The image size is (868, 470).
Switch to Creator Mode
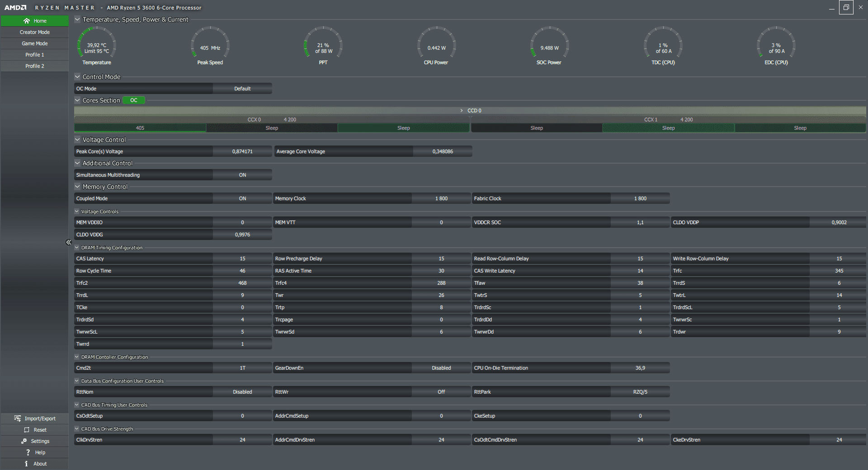pyautogui.click(x=35, y=32)
